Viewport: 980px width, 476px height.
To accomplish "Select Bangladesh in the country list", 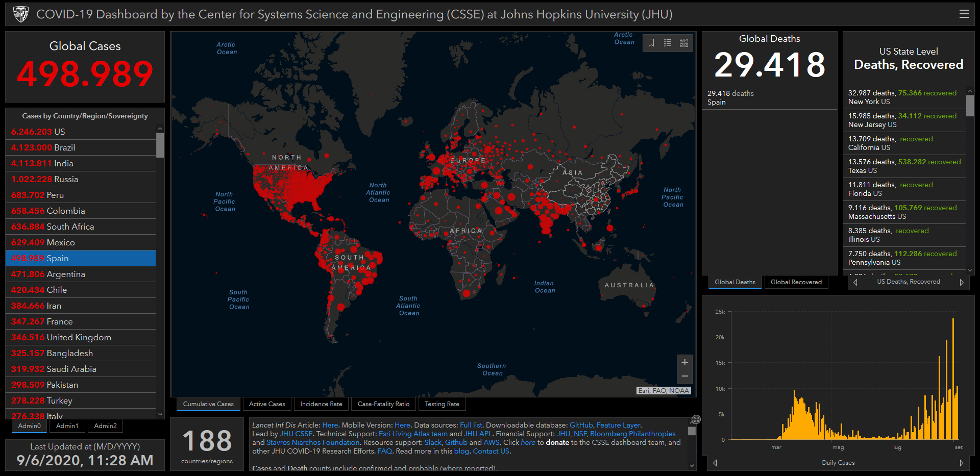I will click(x=81, y=353).
